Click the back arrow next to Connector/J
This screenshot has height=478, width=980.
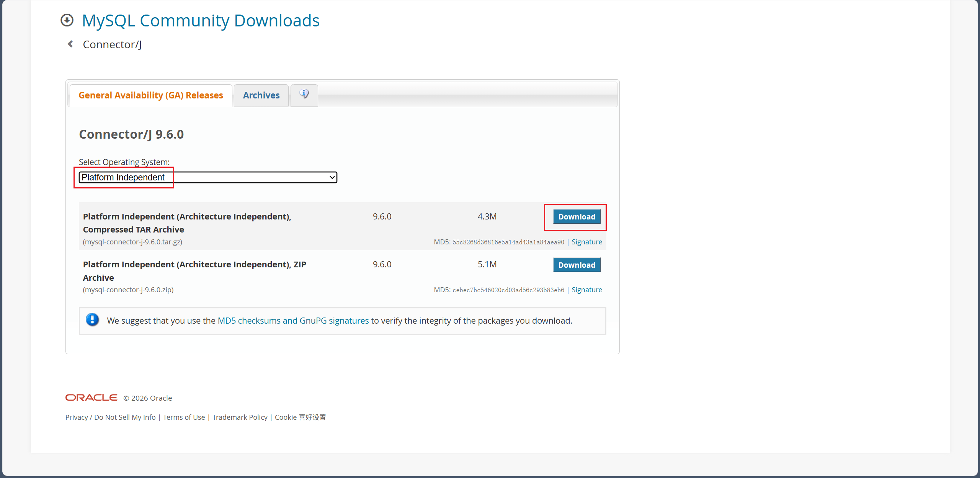tap(70, 44)
